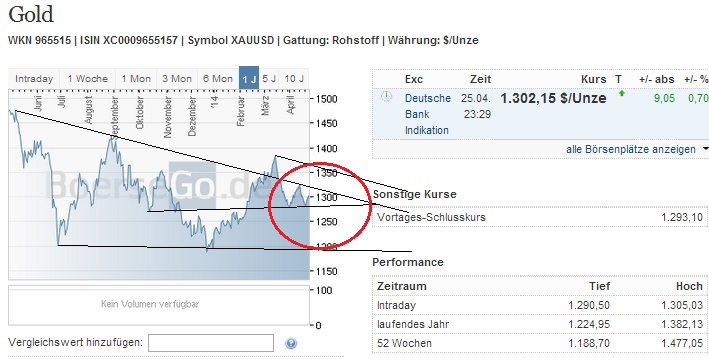This screenshot has width=709, height=360.
Task: Show the 10 J chart range
Action: click(x=294, y=79)
